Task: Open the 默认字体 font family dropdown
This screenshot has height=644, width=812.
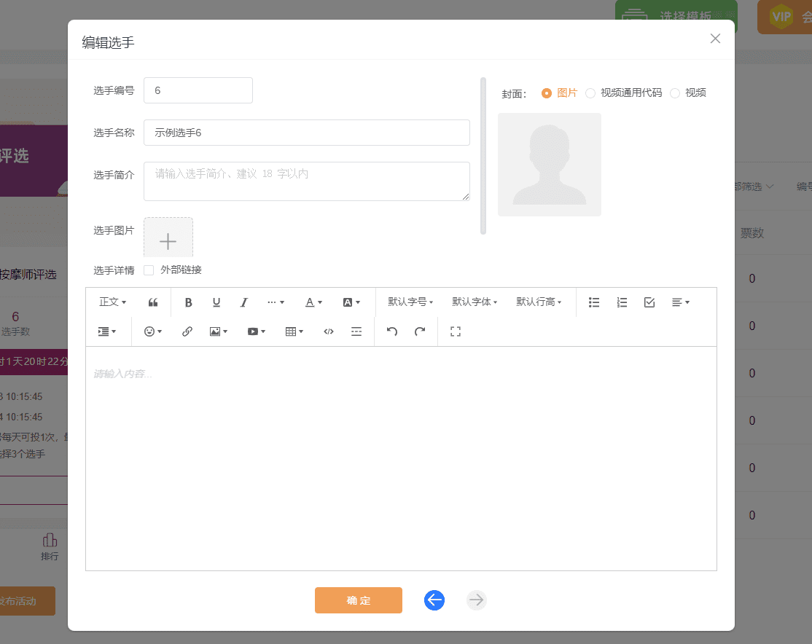Action: (x=475, y=302)
